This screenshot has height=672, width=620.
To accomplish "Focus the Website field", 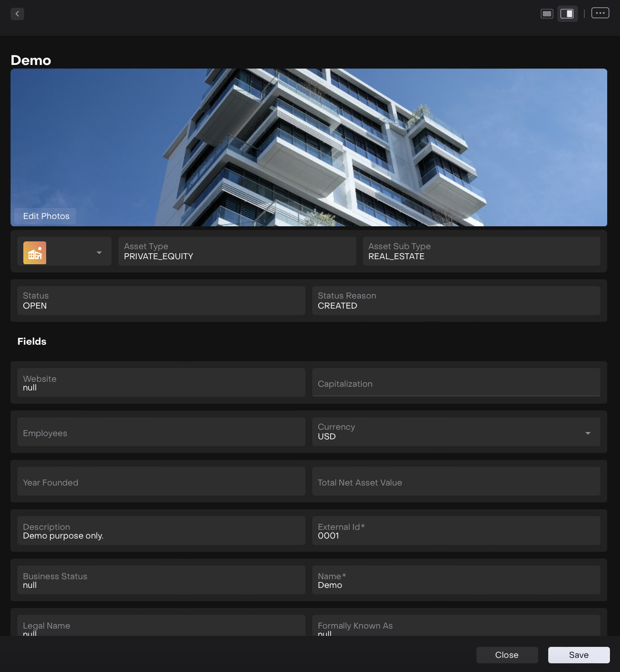I will coord(161,383).
